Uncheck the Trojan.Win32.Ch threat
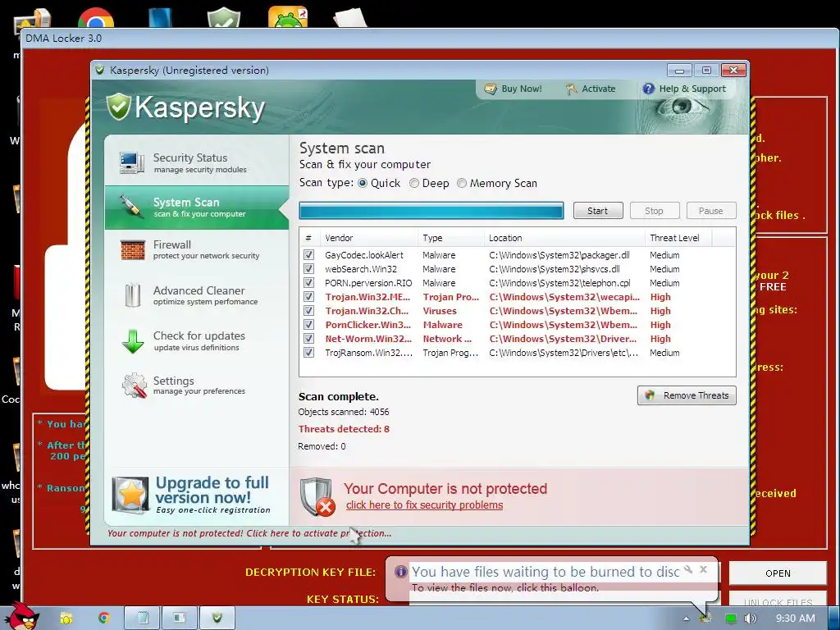Image resolution: width=840 pixels, height=630 pixels. point(308,311)
